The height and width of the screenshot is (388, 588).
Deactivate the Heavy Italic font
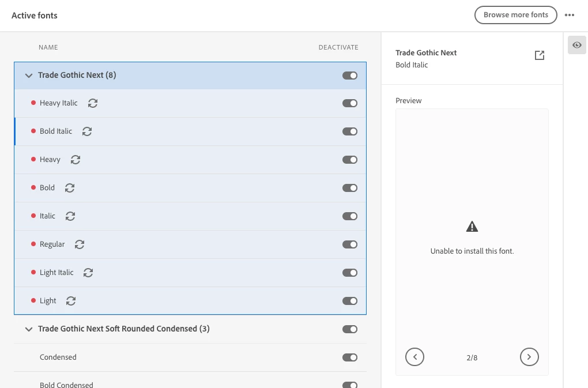[349, 103]
